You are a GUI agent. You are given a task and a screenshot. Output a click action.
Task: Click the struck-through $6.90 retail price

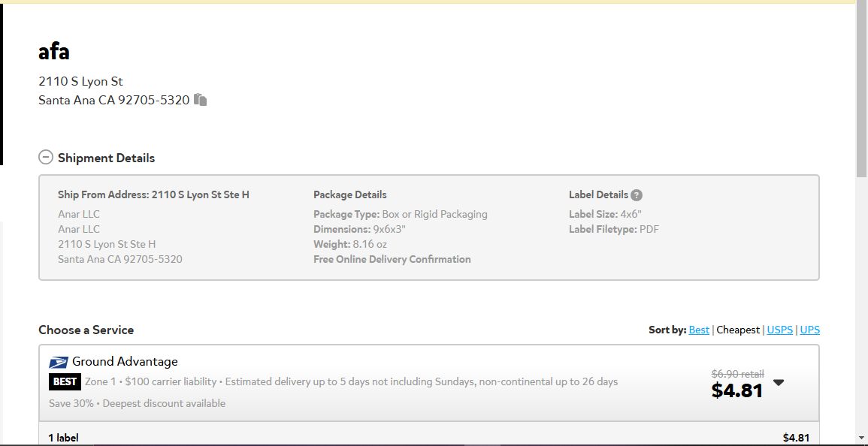coord(737,374)
